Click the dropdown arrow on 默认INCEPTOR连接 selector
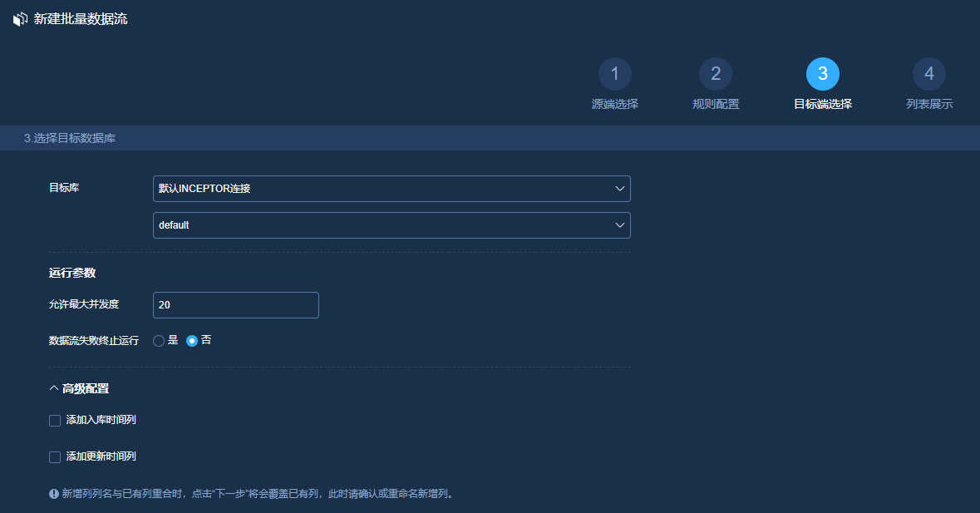Image resolution: width=980 pixels, height=513 pixels. click(619, 189)
